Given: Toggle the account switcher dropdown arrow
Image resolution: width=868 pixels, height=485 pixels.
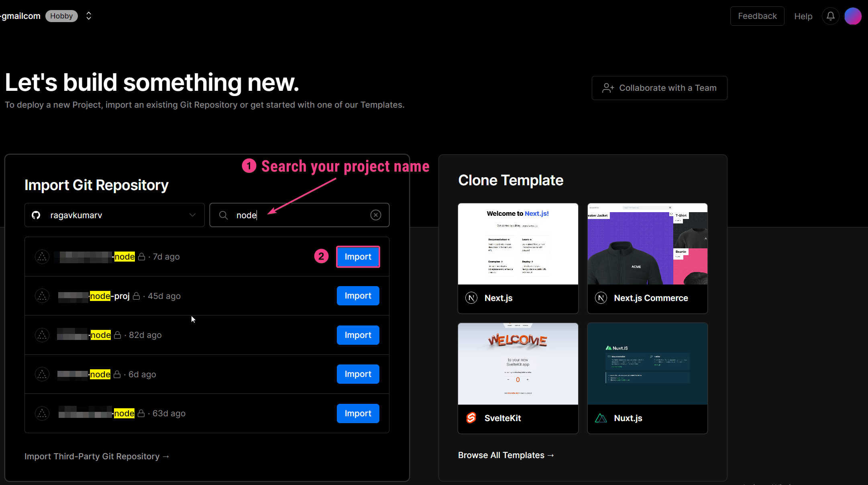Looking at the screenshot, I should click(88, 16).
